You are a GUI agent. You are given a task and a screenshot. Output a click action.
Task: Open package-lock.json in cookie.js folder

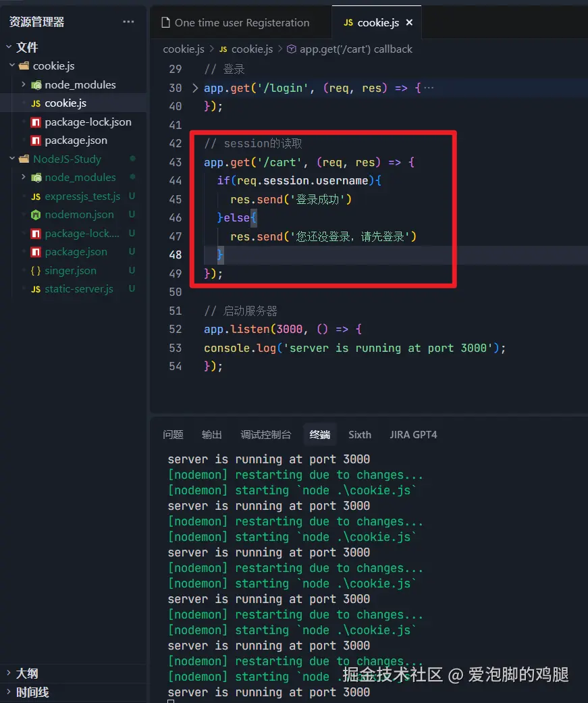tap(88, 122)
